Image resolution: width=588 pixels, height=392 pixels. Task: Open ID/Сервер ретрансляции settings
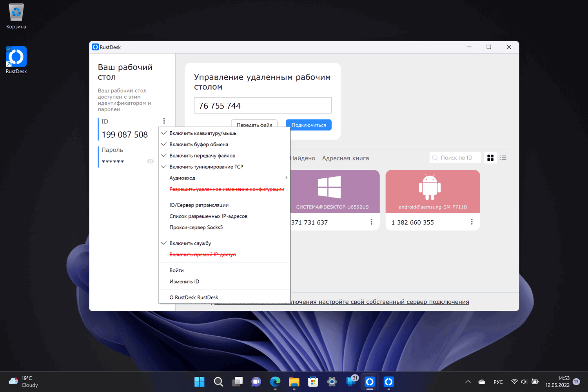224,205
